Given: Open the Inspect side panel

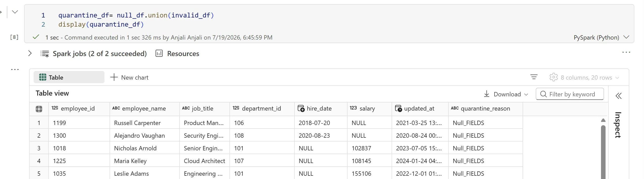Looking at the screenshot, I should [x=618, y=125].
